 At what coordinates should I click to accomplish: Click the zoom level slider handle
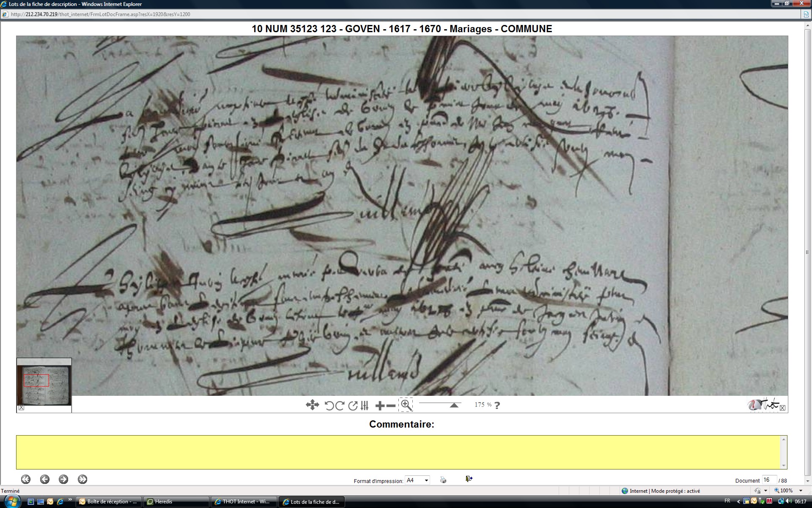tap(454, 405)
